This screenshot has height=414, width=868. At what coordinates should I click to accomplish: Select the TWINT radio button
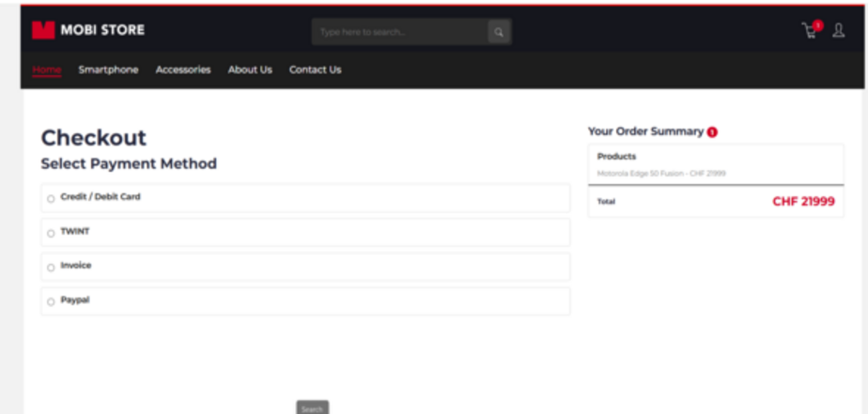(51, 234)
